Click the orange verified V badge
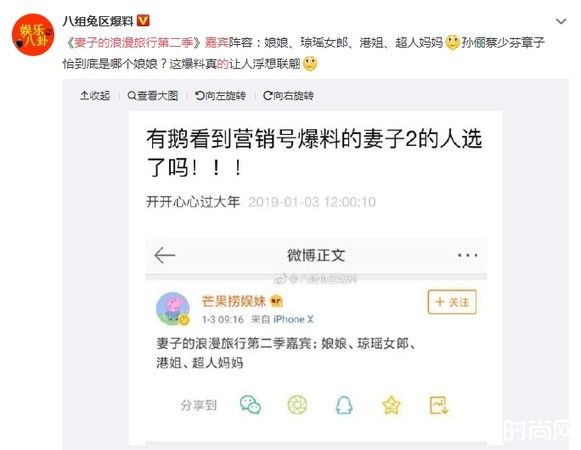Screen dimensions: 581x450 [x=143, y=21]
